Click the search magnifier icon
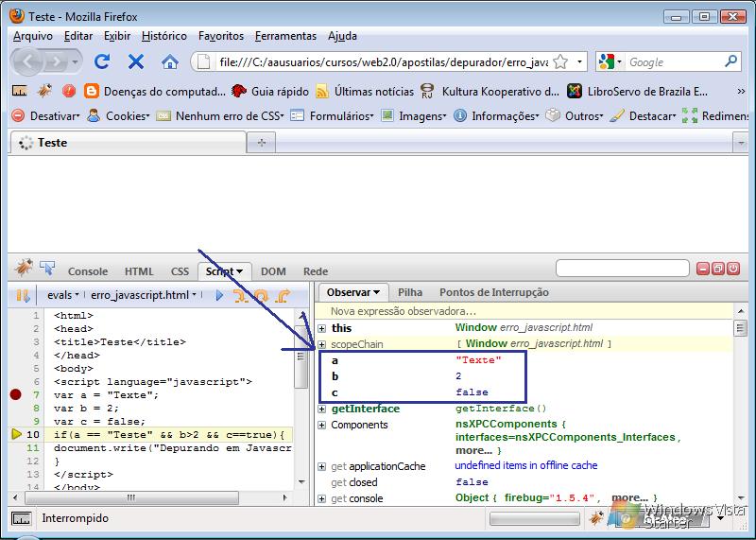This screenshot has height=540, width=756. (x=730, y=61)
